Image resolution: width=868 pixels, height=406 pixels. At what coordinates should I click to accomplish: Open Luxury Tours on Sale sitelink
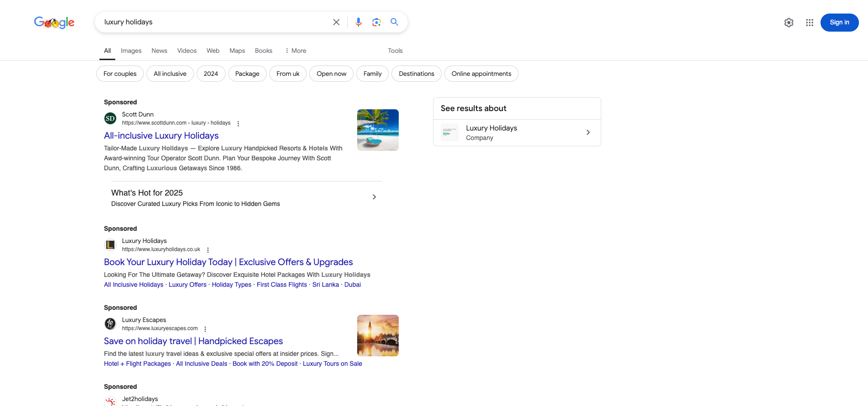coord(332,364)
